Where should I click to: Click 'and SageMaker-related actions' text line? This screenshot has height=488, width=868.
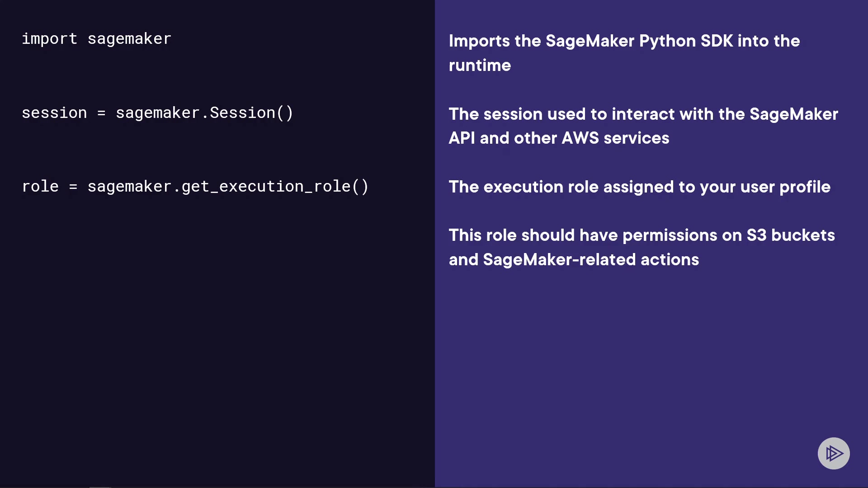(x=574, y=260)
